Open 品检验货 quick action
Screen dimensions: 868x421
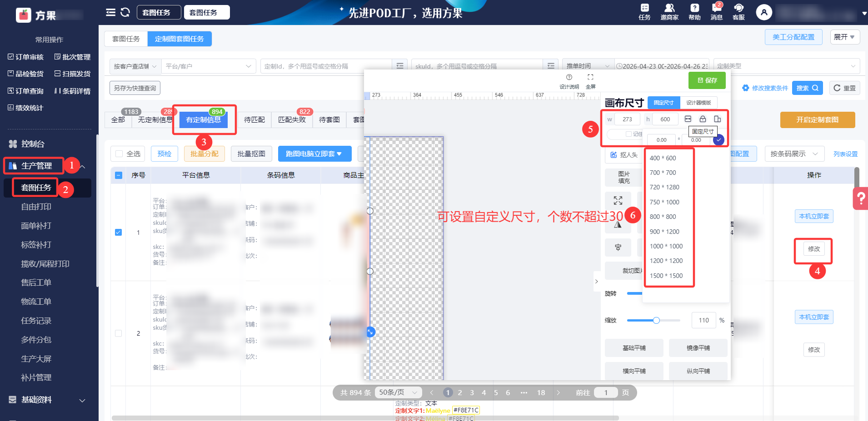click(x=26, y=74)
